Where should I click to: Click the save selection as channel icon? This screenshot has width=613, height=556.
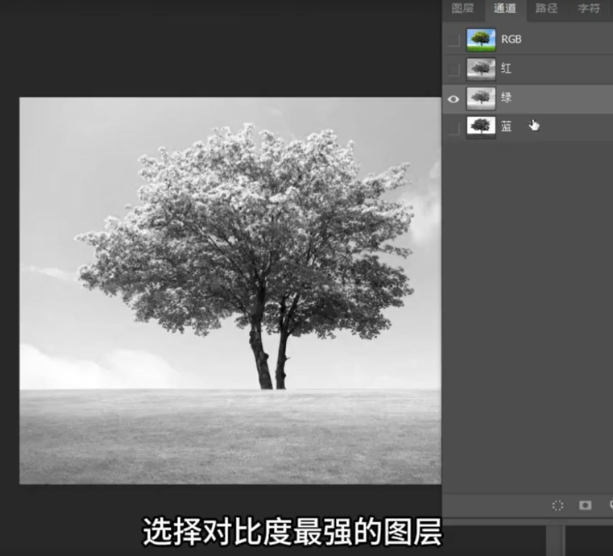pos(585,506)
